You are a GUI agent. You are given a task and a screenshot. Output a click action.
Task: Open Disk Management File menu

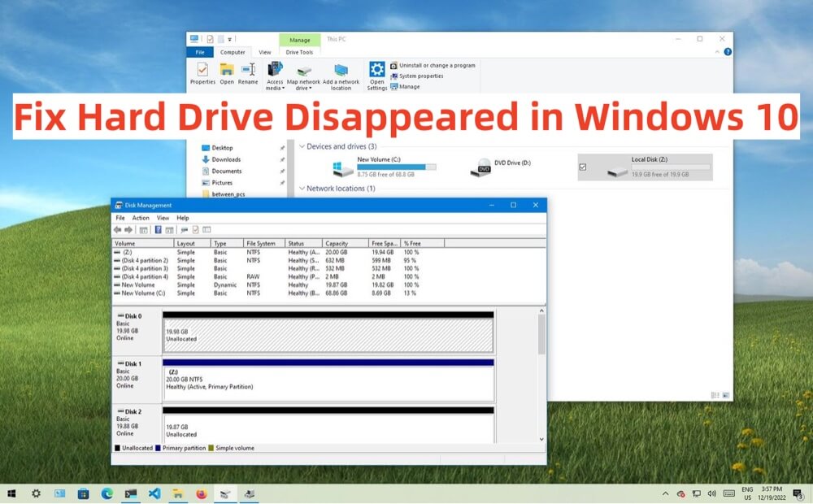click(120, 218)
